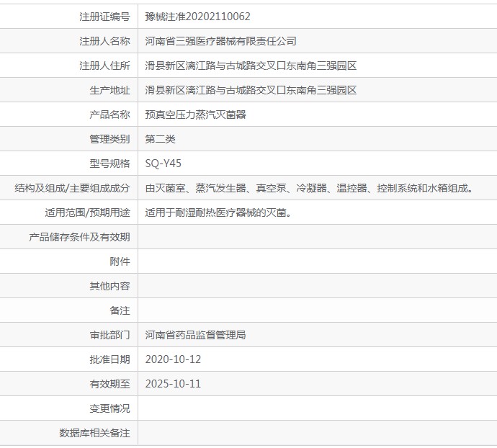Click the 注册人住所 label
Screen dimensions: 497x448
point(104,66)
